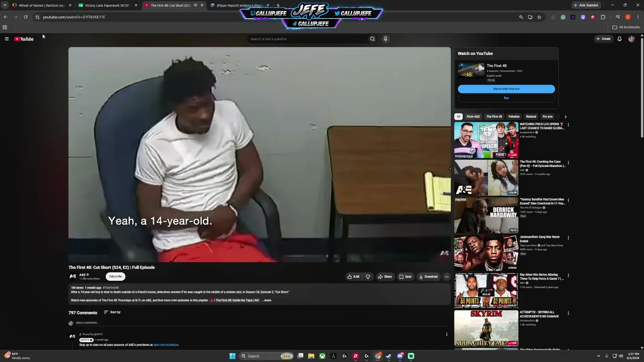Open more actions menu beside the Download button
Image resolution: width=644 pixels, height=362 pixels.
pyautogui.click(x=446, y=277)
